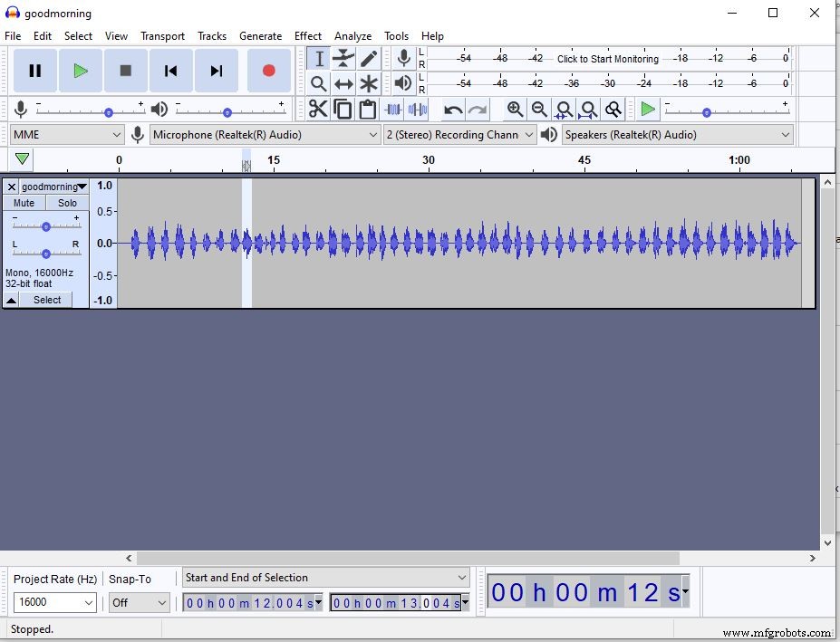Select the Multi-tool asterisk icon
The height and width of the screenshot is (642, 840).
[369, 84]
